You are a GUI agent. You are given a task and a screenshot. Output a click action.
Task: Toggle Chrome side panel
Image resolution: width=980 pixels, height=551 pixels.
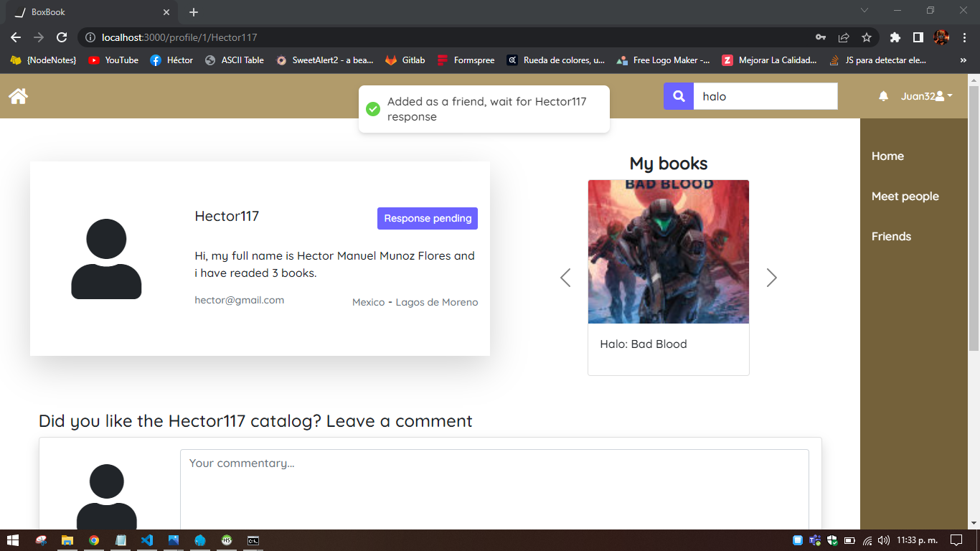[x=918, y=37]
